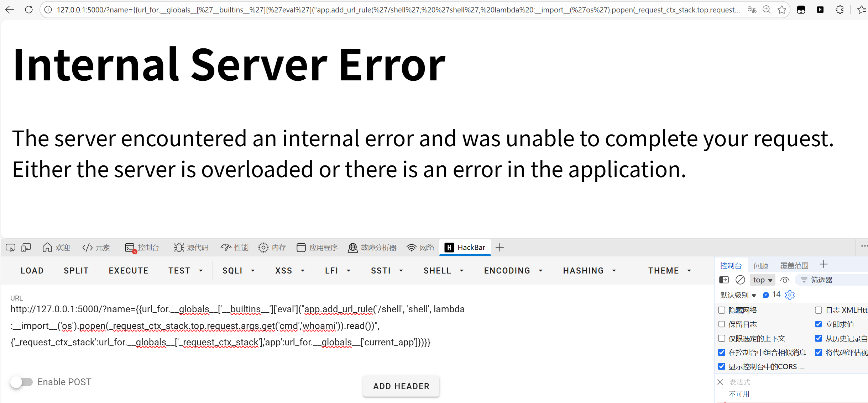The width and height of the screenshot is (868, 403).
Task: Bookmark page with the star icon
Action: point(782,10)
